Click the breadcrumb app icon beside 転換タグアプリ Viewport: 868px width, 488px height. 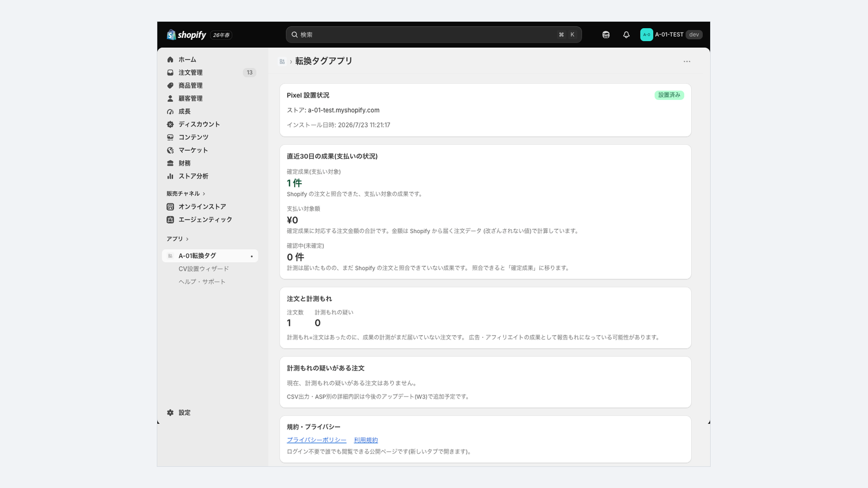[x=282, y=61]
